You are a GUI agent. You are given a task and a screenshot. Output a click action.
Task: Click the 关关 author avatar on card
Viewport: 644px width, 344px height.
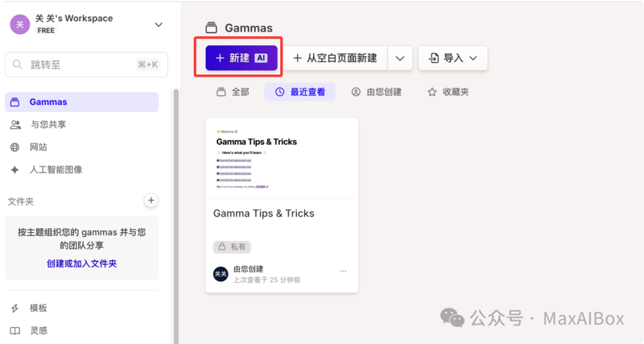click(x=221, y=274)
